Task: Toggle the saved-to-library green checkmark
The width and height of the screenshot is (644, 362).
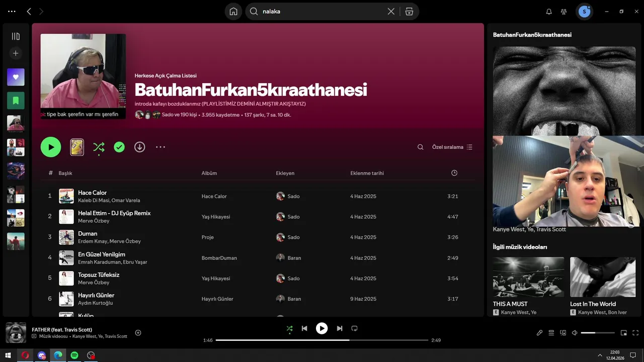Action: [x=119, y=147]
